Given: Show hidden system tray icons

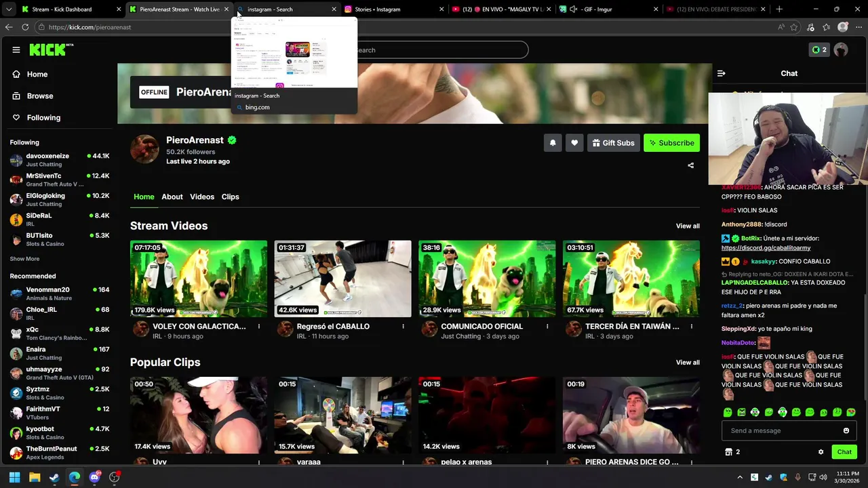Looking at the screenshot, I should coord(740,477).
